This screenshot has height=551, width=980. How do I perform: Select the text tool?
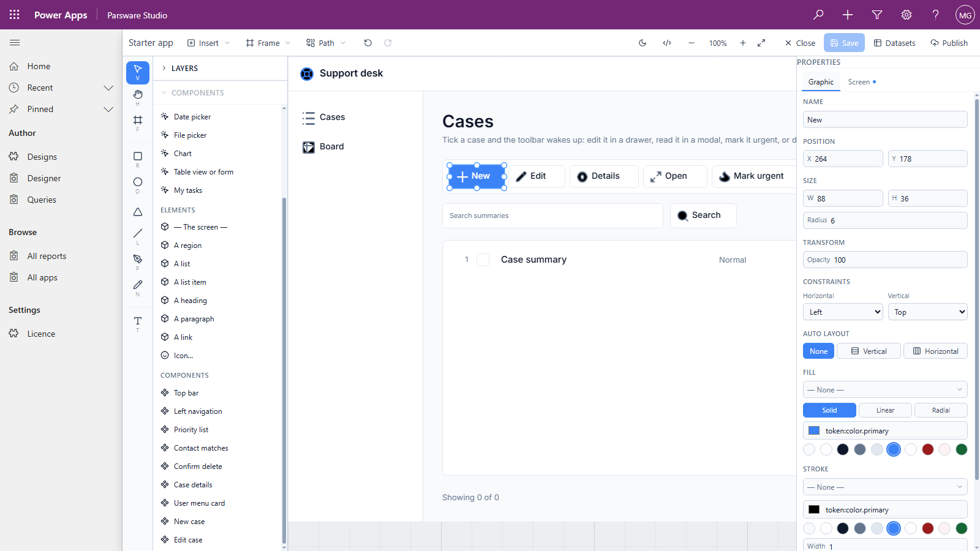[138, 324]
